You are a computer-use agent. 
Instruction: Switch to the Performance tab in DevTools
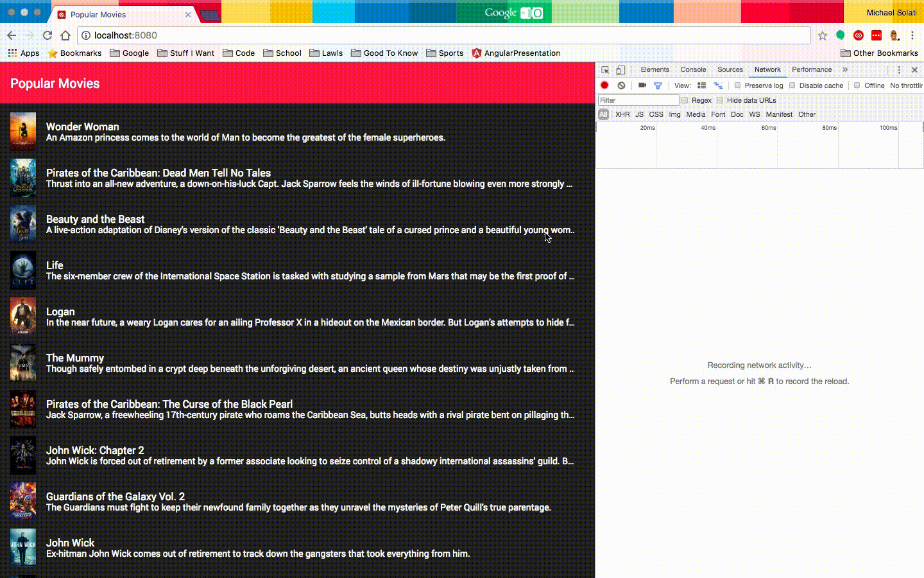click(x=812, y=70)
